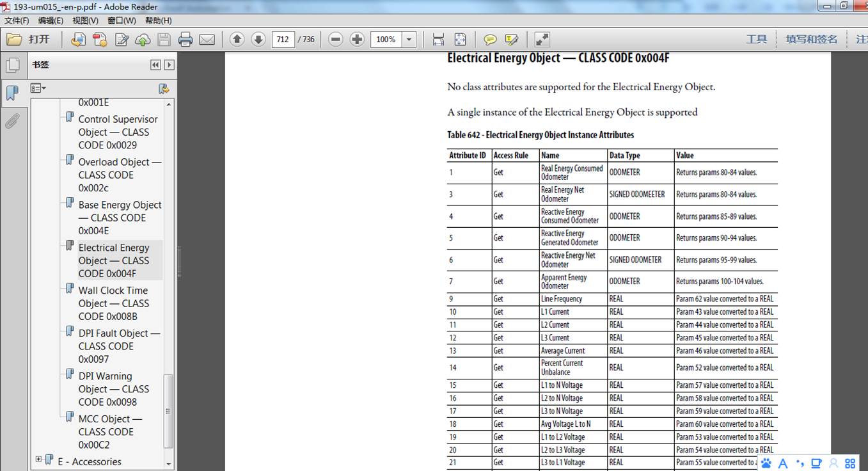Add a sticky note comment
Viewport: 868px width, 471px height.
click(x=490, y=40)
